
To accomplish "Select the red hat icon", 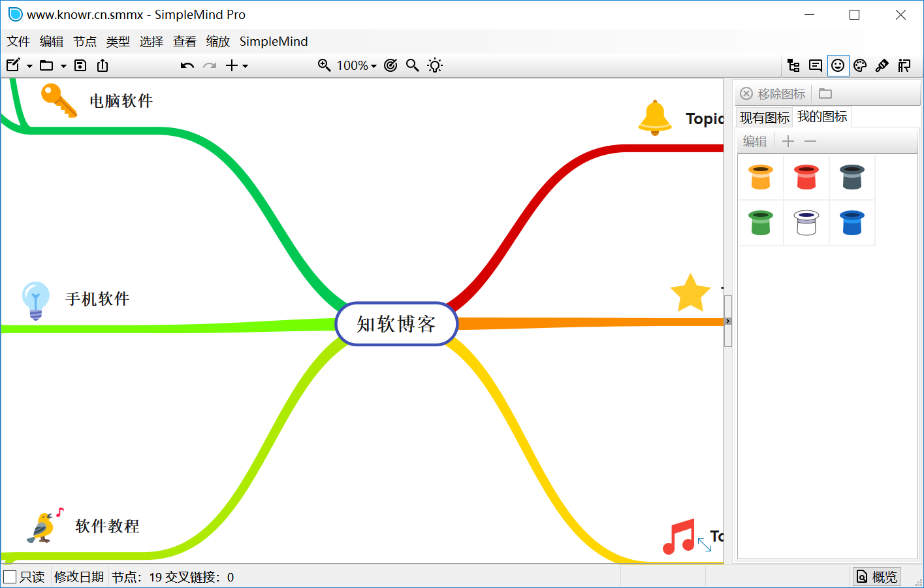I will 806,177.
